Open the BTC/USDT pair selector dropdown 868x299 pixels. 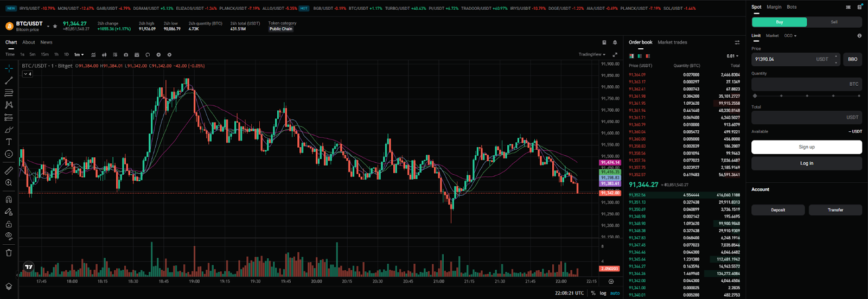pos(48,26)
